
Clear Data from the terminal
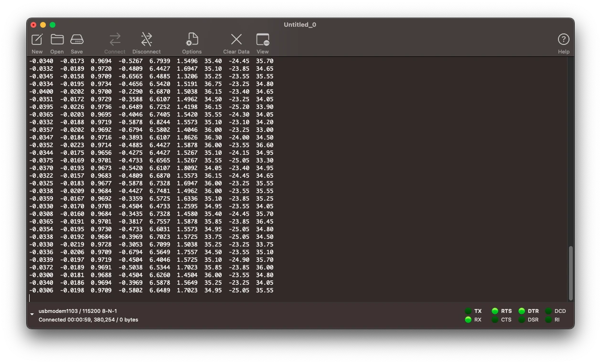coord(236,40)
